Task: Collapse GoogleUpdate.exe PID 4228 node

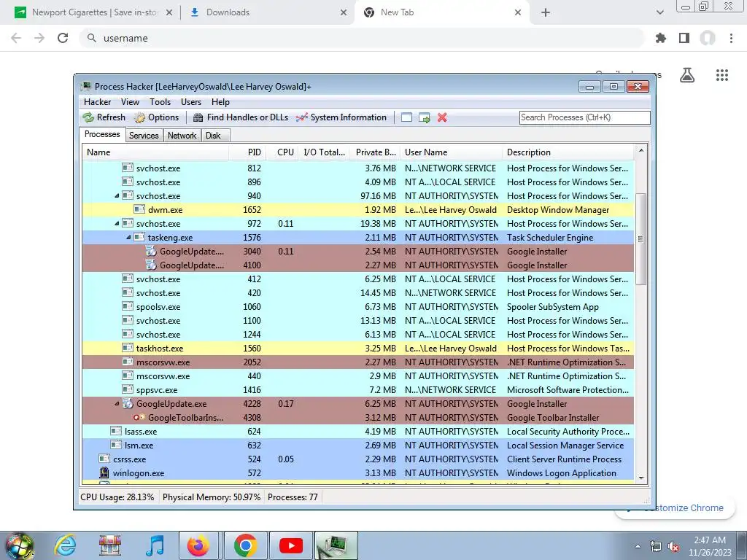Action: 117,403
